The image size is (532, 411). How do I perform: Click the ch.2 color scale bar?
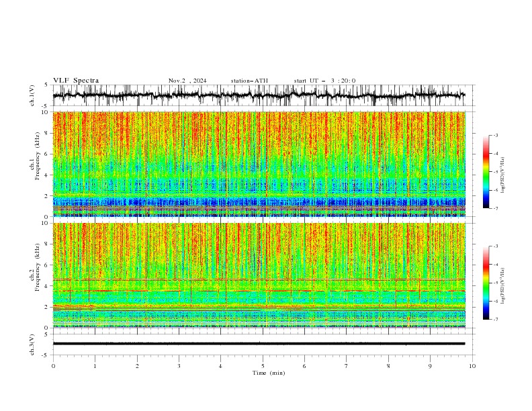tap(486, 283)
